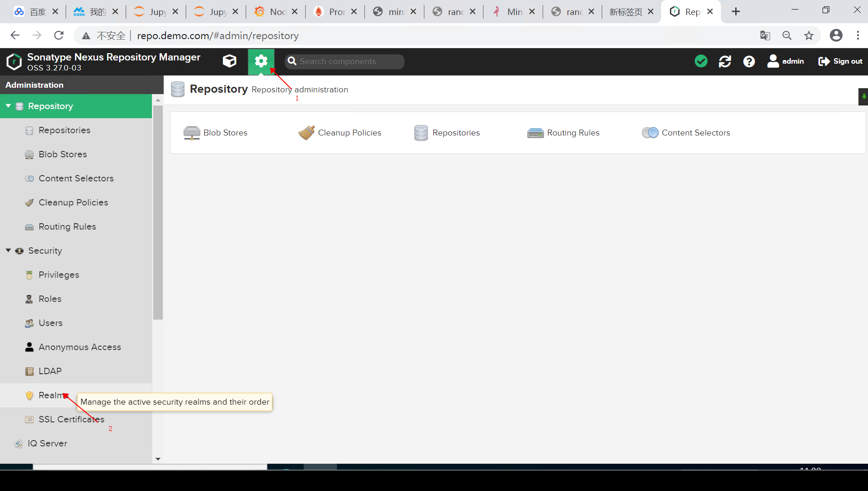This screenshot has height=491, width=868.
Task: Sign out of Nexus Repository Manager
Action: pyautogui.click(x=839, y=61)
